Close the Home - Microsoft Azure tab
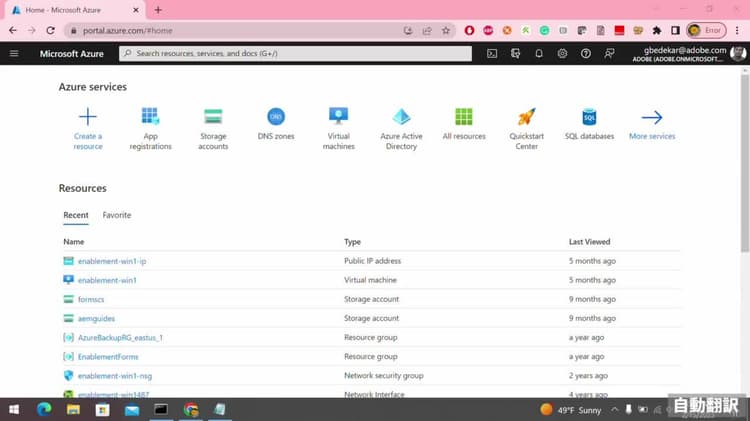The height and width of the screenshot is (421, 750). [x=136, y=10]
